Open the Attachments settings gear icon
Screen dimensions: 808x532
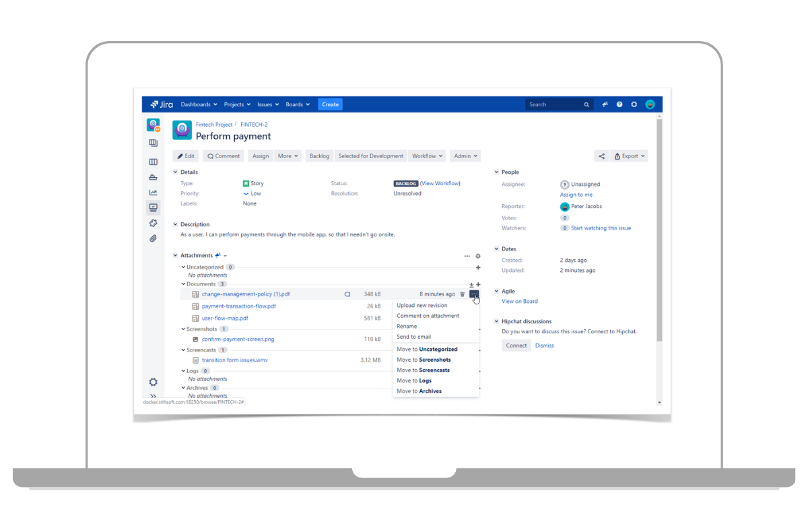point(478,256)
